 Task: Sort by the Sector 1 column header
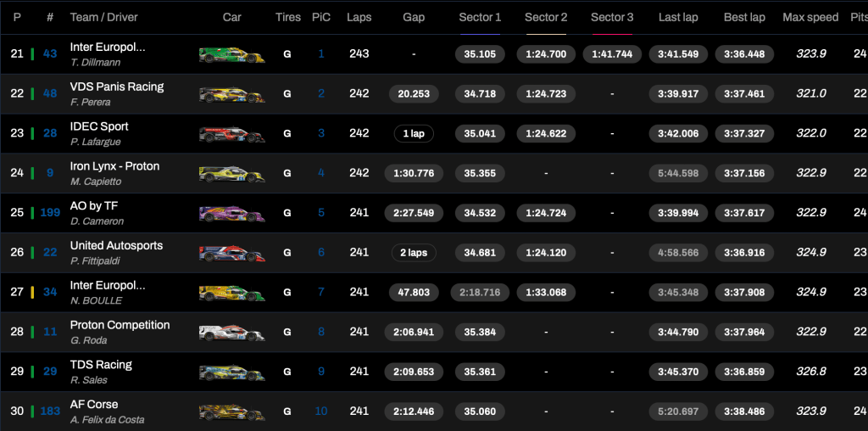(480, 17)
